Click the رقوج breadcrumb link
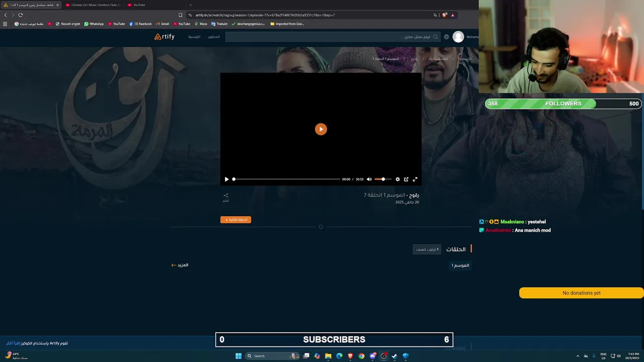644x362 pixels. 414,59
